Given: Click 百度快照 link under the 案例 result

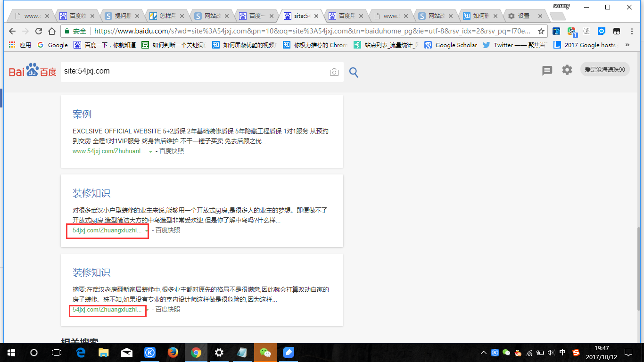Looking at the screenshot, I should (172, 151).
